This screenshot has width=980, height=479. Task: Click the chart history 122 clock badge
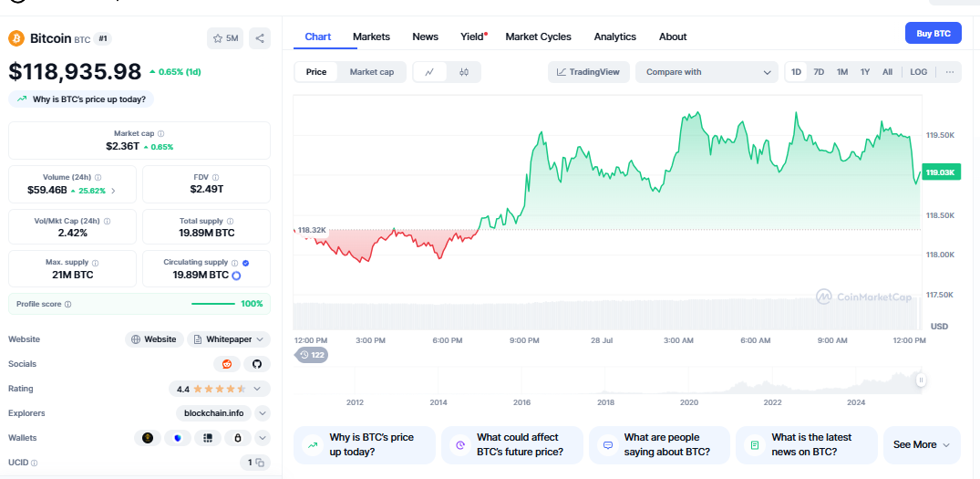click(311, 355)
